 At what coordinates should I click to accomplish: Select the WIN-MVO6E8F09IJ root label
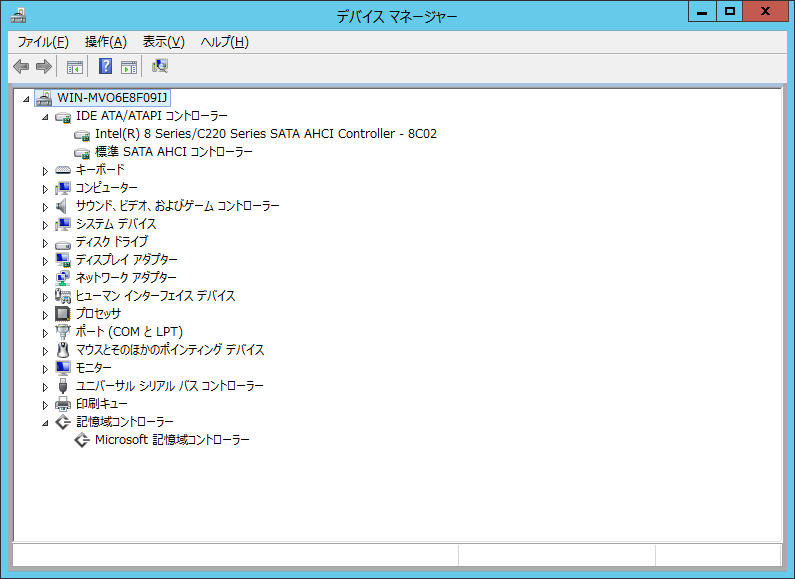(112, 98)
